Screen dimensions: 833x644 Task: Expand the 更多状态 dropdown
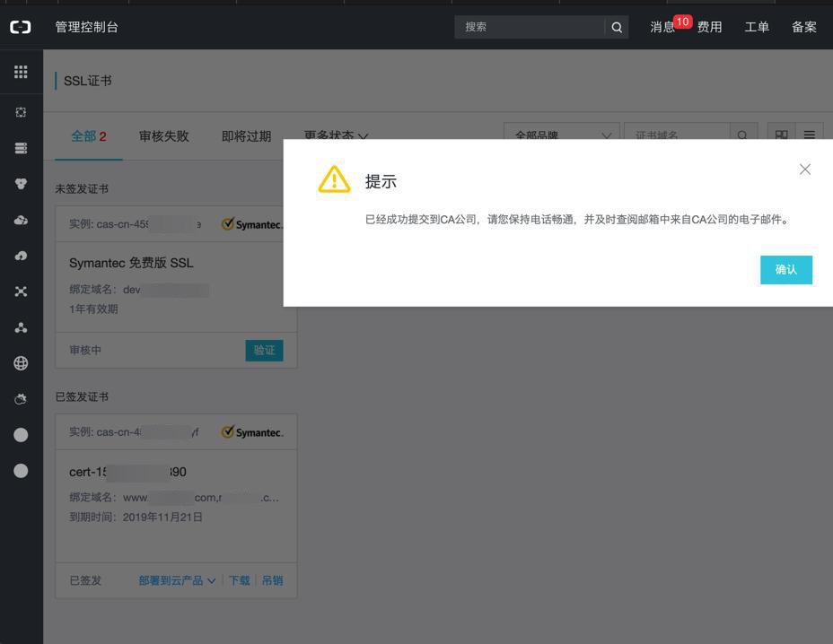coord(336,135)
